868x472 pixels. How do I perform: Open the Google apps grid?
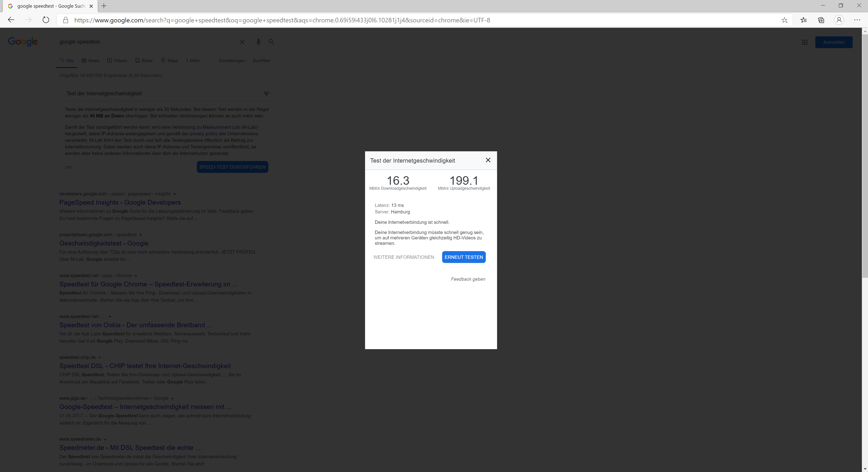click(x=805, y=42)
